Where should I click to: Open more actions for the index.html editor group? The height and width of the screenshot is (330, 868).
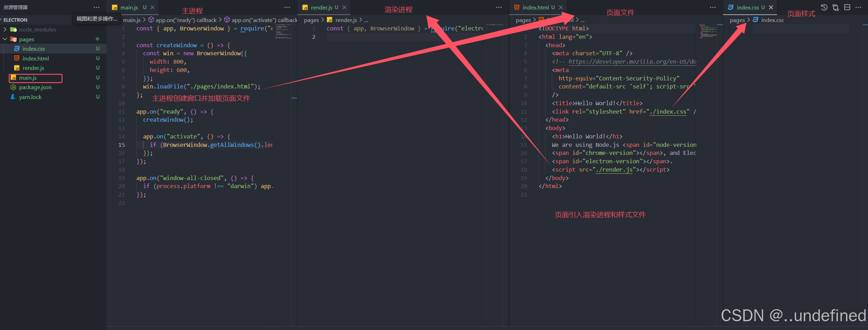(x=713, y=7)
